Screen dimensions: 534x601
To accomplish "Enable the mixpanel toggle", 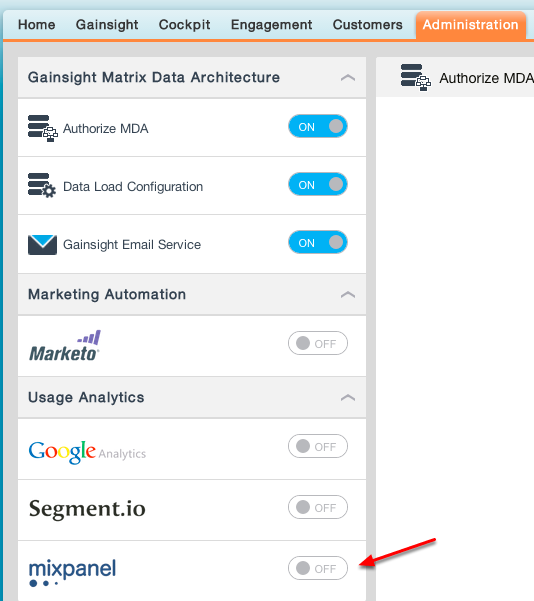I will tap(318, 568).
